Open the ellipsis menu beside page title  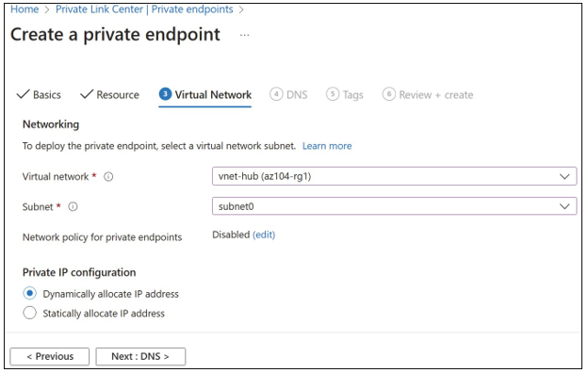click(244, 35)
